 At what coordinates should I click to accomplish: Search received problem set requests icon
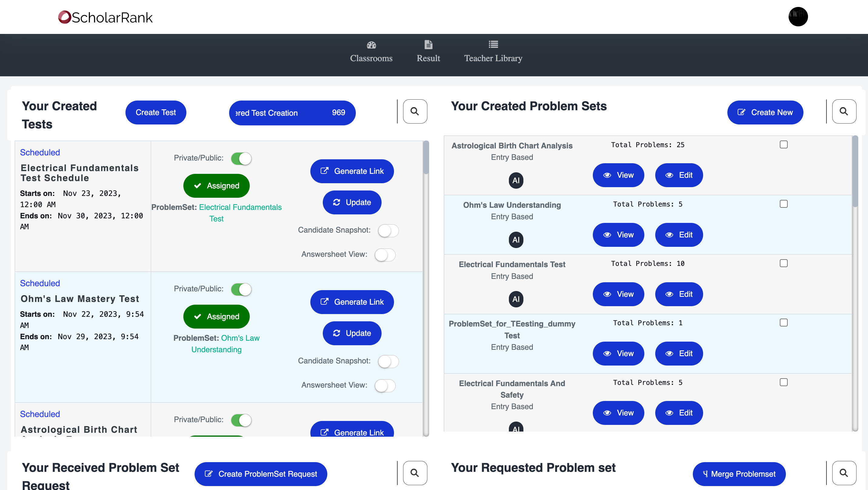click(x=415, y=473)
